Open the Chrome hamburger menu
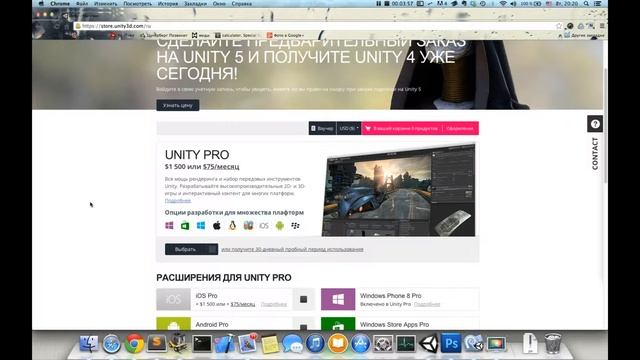Image resolution: width=640 pixels, height=360 pixels. (602, 26)
